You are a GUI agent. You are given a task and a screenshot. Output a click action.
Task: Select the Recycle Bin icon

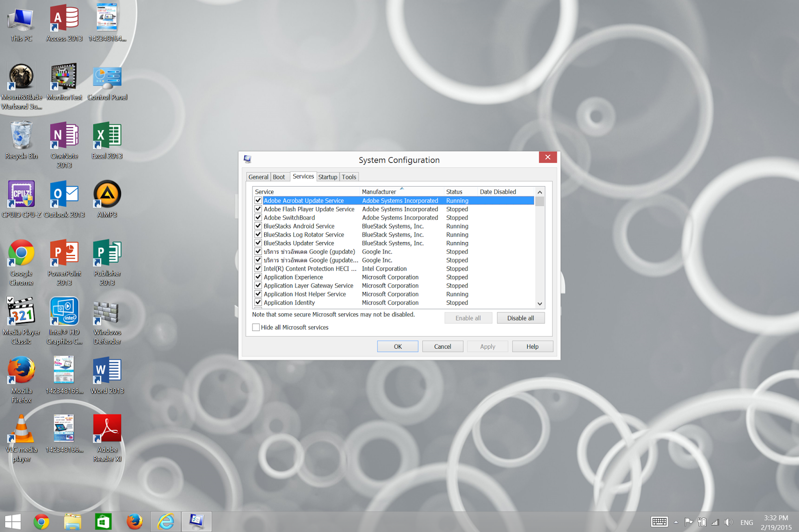(x=21, y=141)
